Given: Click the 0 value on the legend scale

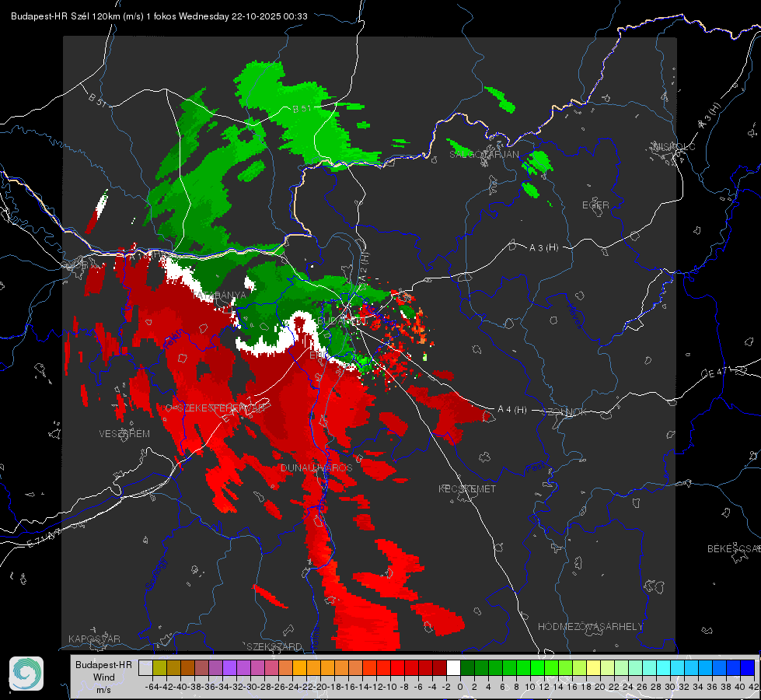Looking at the screenshot, I should [x=460, y=687].
